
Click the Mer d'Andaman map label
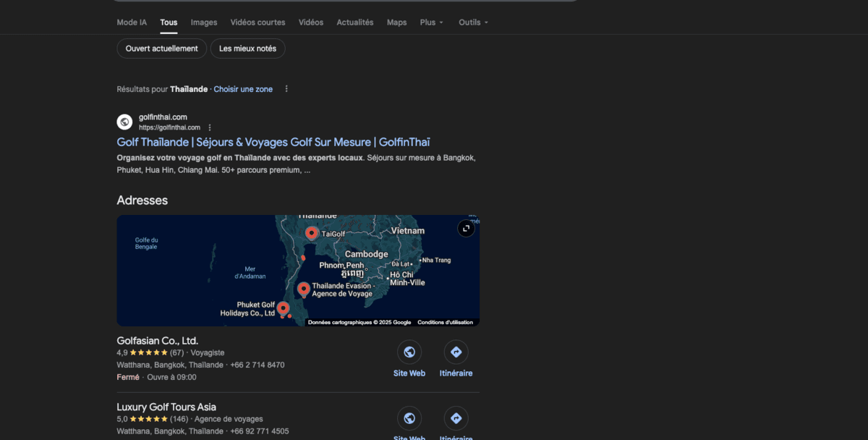pyautogui.click(x=250, y=272)
